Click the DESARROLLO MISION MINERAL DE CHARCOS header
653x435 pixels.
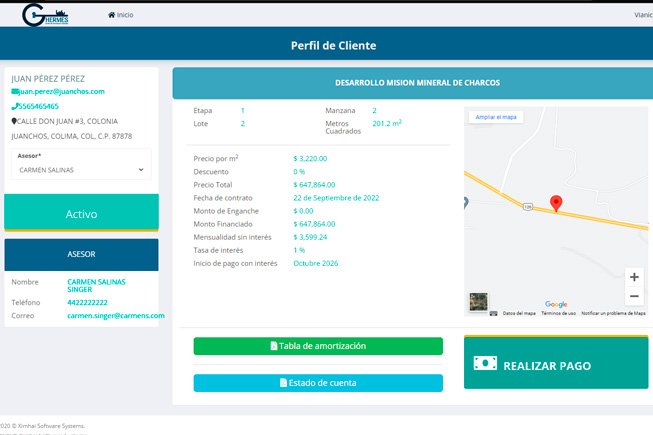[413, 83]
